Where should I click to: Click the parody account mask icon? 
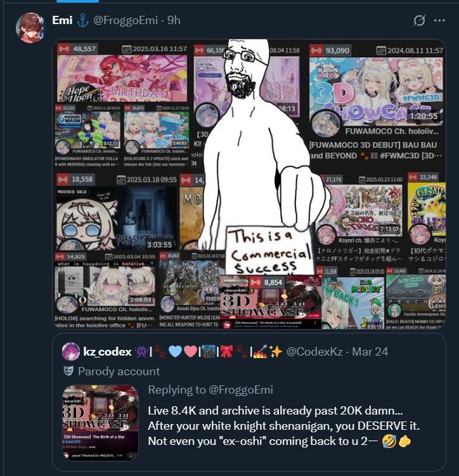[68, 371]
